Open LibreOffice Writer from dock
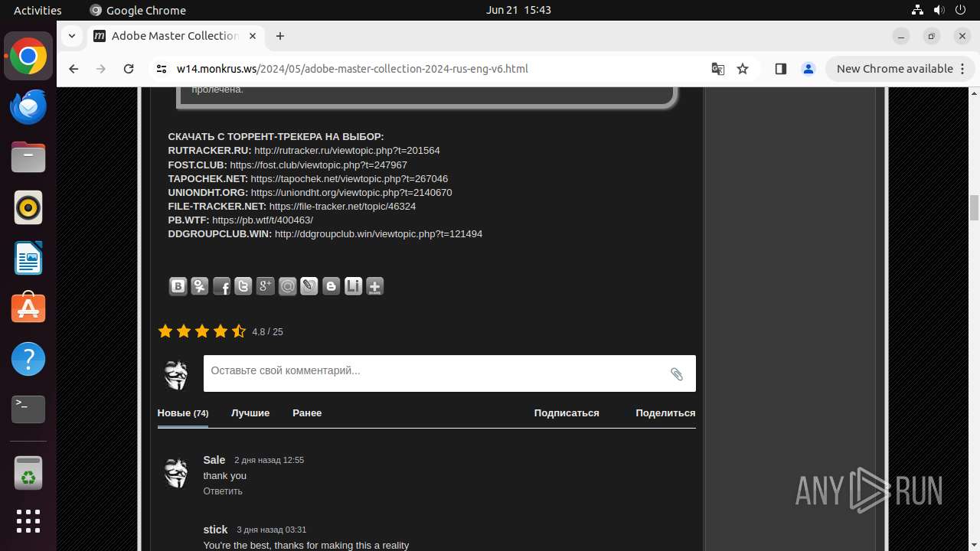 (x=28, y=258)
